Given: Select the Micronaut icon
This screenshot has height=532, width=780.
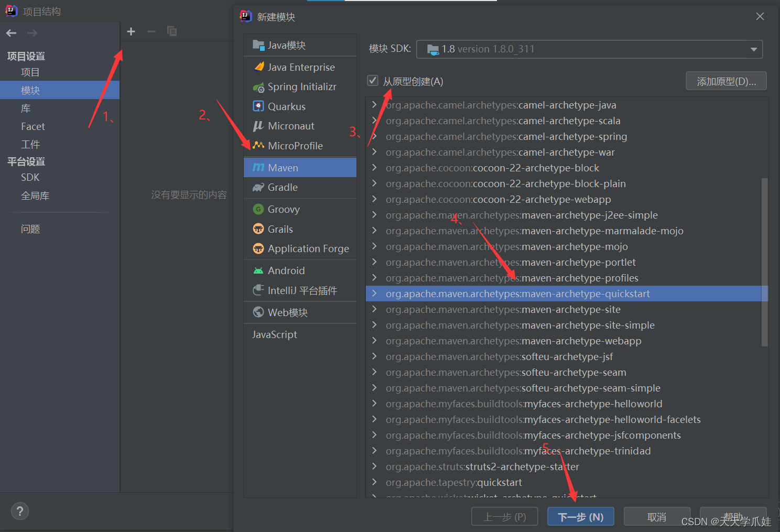Looking at the screenshot, I should (x=258, y=126).
